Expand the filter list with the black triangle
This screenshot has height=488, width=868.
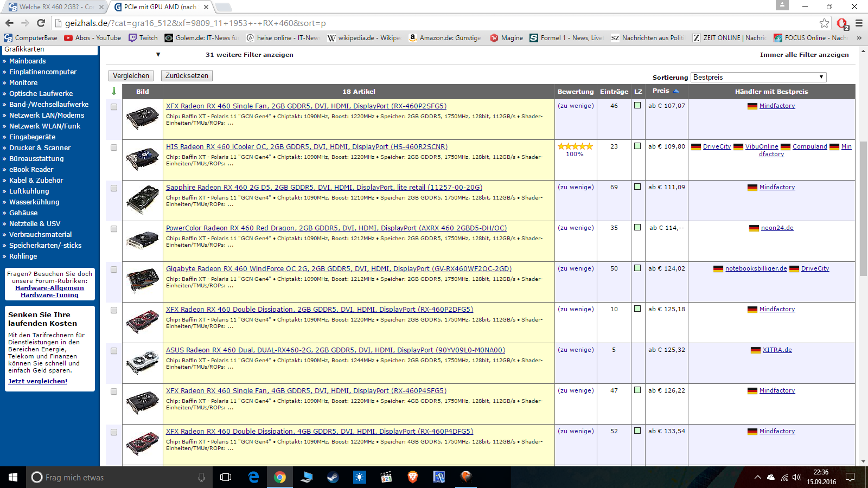tap(158, 55)
